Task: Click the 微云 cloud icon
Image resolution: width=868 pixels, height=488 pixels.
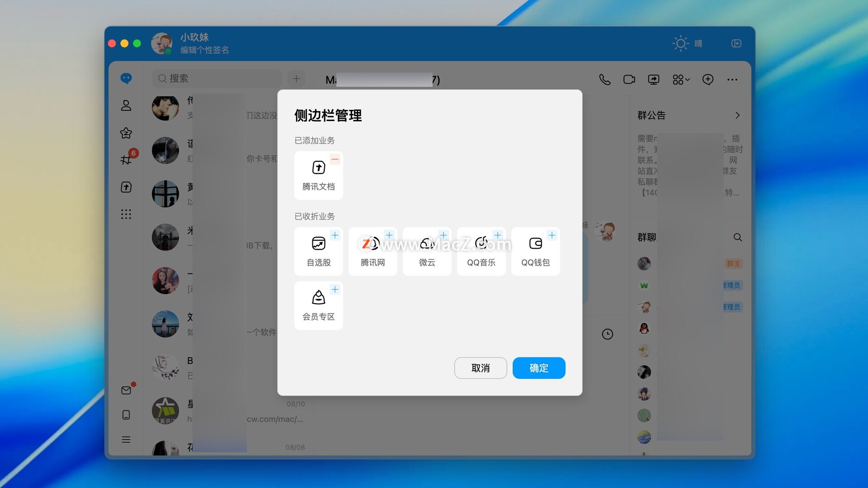Action: [427, 244]
